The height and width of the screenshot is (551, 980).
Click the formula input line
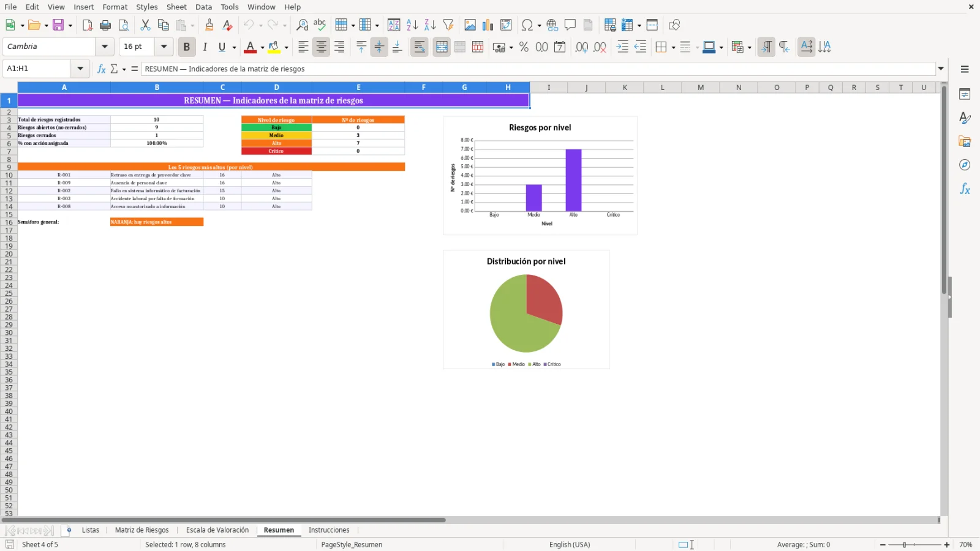tap(538, 69)
